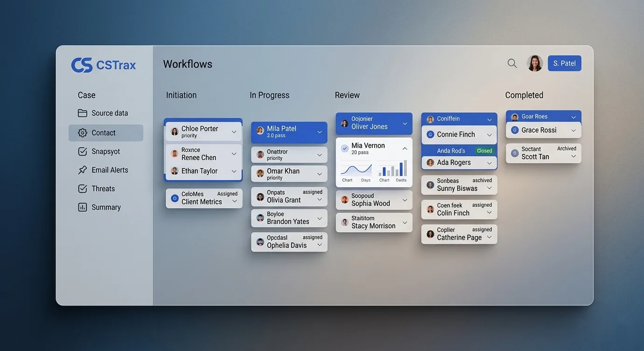Click the Client Metrics blue circle icon
Image resolution: width=644 pixels, height=351 pixels.
[x=175, y=198]
